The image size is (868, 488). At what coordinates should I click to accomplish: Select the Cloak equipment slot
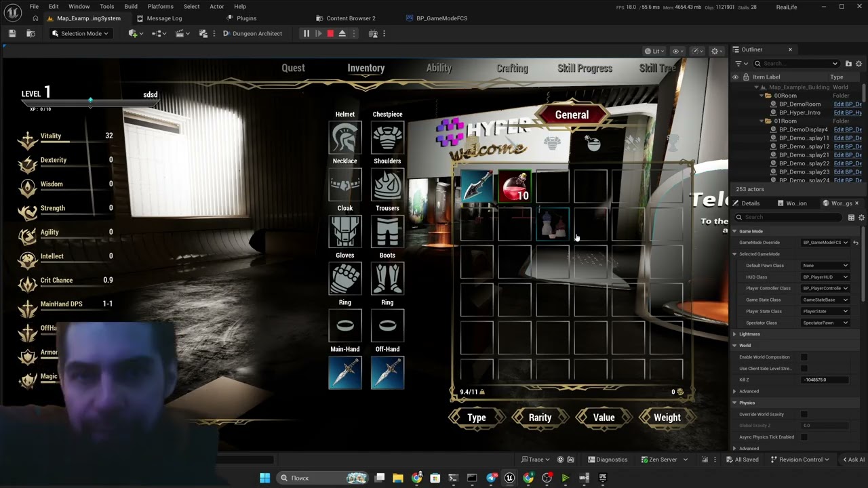(x=345, y=231)
